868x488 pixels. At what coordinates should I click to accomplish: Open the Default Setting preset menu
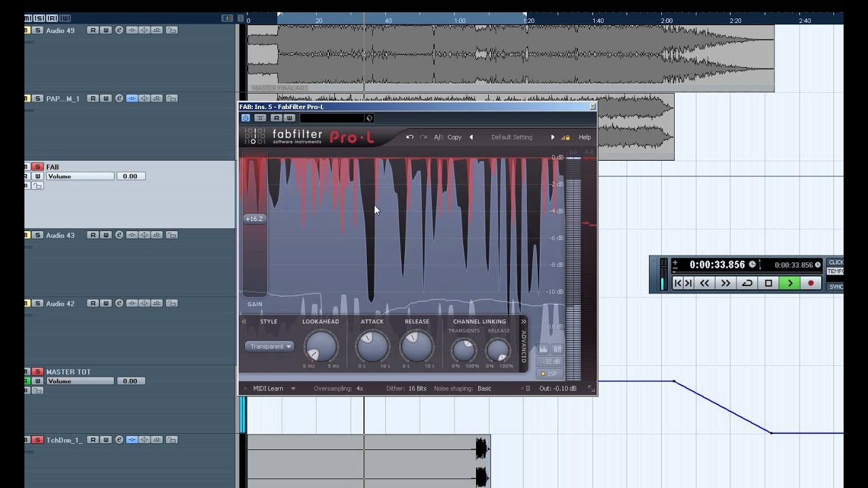pos(512,137)
